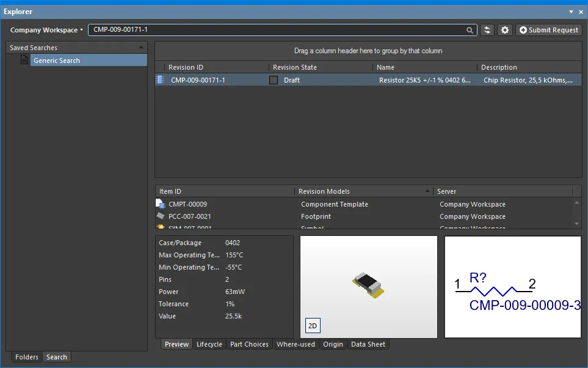588x368 pixels.
Task: Click the CMPT-00009 template icon
Action: pos(161,204)
